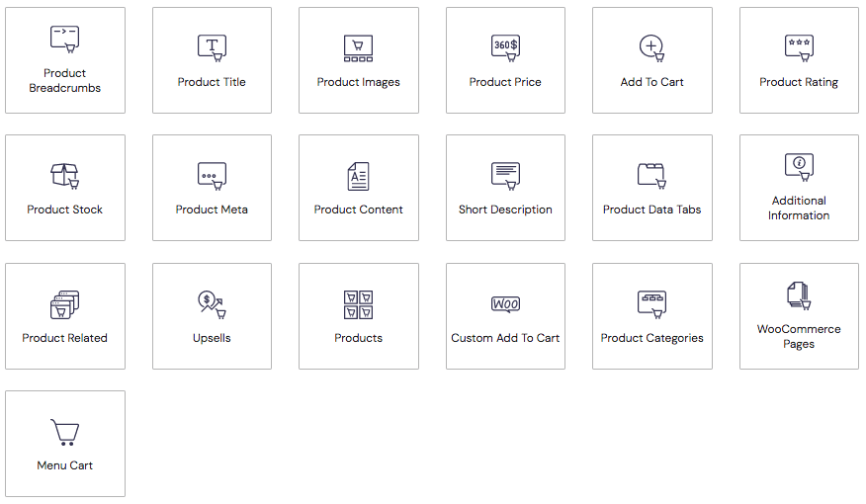Image resolution: width=866 pixels, height=504 pixels.
Task: Pick the Product Rating stars icon
Action: 799,47
